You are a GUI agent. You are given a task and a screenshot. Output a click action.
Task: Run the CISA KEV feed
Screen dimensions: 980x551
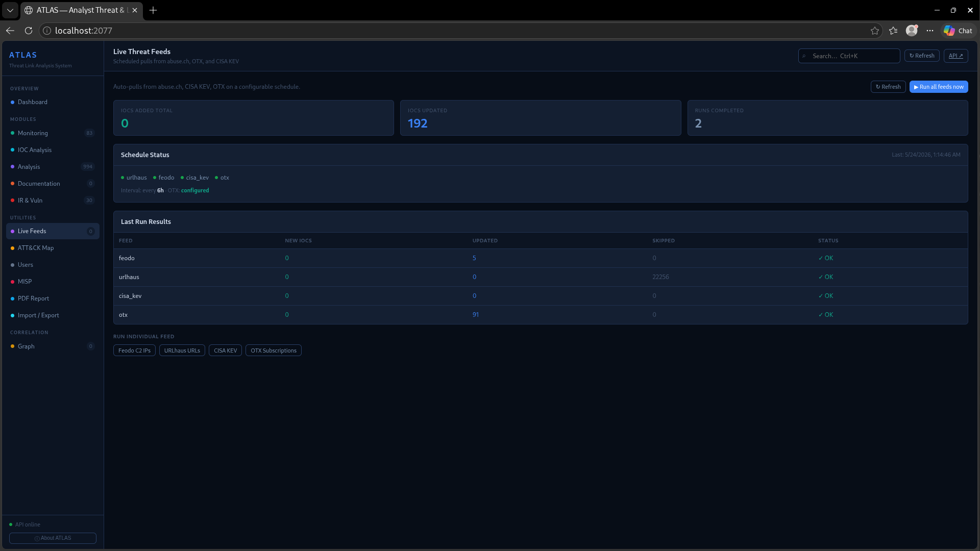(225, 350)
